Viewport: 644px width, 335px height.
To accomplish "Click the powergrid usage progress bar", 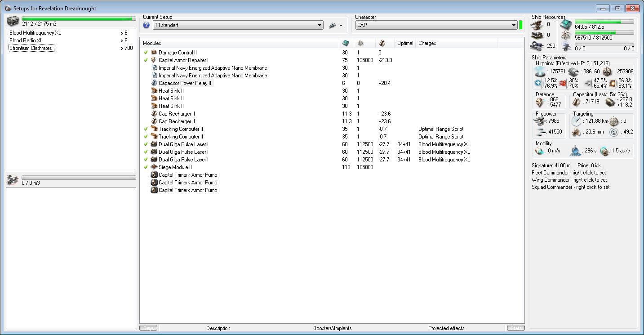I will click(604, 32).
